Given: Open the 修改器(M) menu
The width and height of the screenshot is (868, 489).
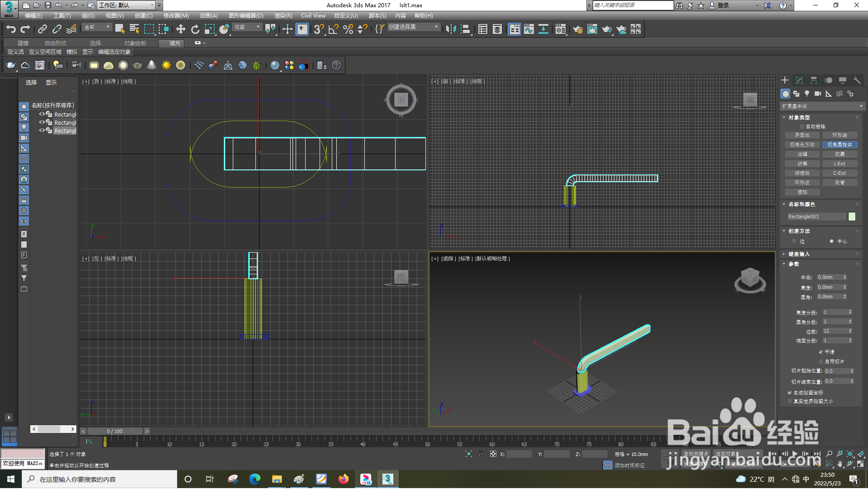Looking at the screenshot, I should [x=176, y=16].
